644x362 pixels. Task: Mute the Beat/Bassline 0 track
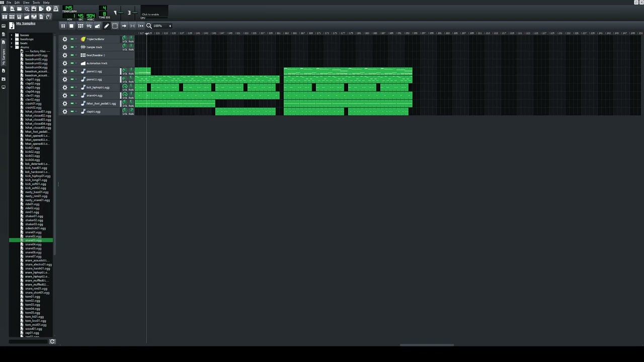pyautogui.click(x=72, y=55)
